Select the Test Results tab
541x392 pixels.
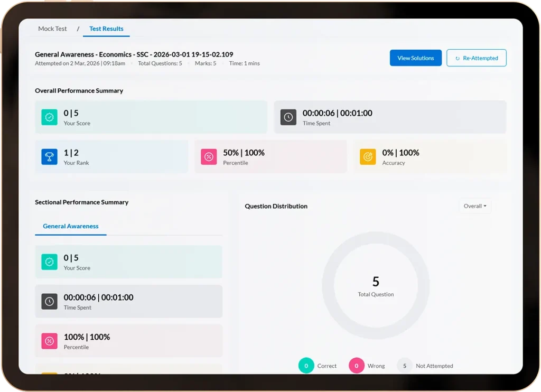pyautogui.click(x=106, y=29)
